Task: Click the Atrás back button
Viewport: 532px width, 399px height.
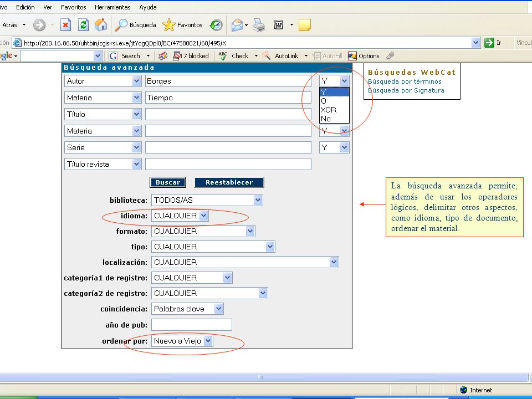Action: [9, 25]
